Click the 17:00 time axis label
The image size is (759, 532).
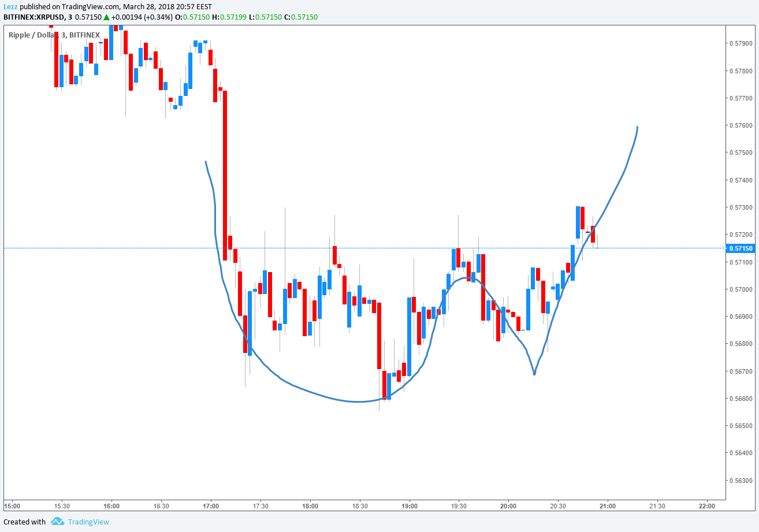point(211,506)
